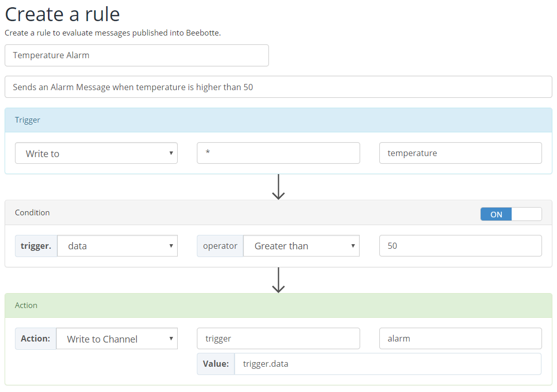Open the 'Write to Channel' action dropdown
Viewport: 557px width, 392px height.
click(x=116, y=339)
